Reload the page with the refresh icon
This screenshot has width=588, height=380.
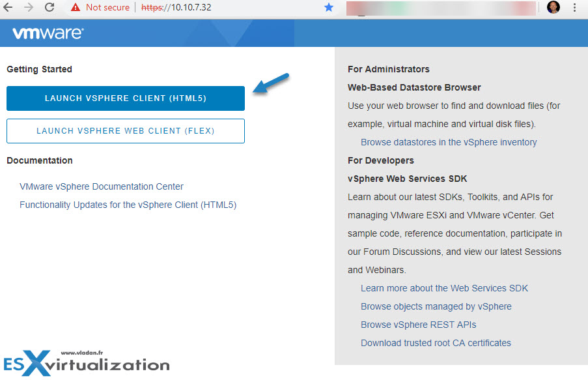pos(49,7)
